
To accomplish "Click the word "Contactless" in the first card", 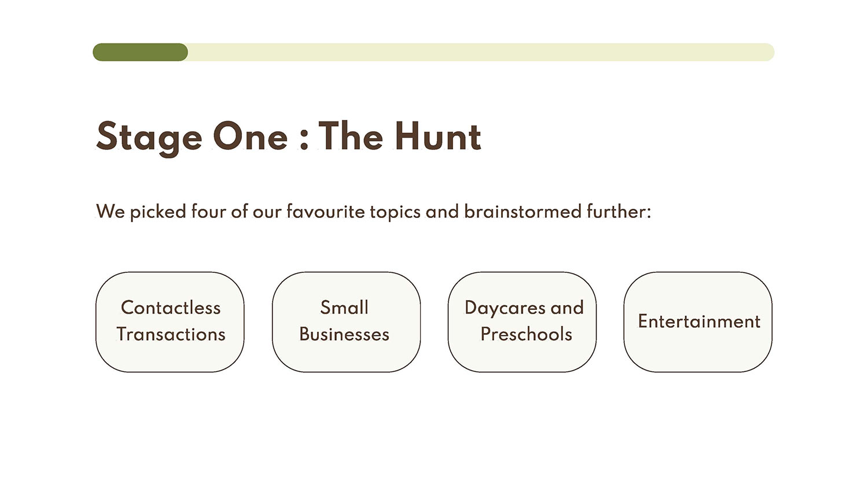I will click(x=171, y=308).
